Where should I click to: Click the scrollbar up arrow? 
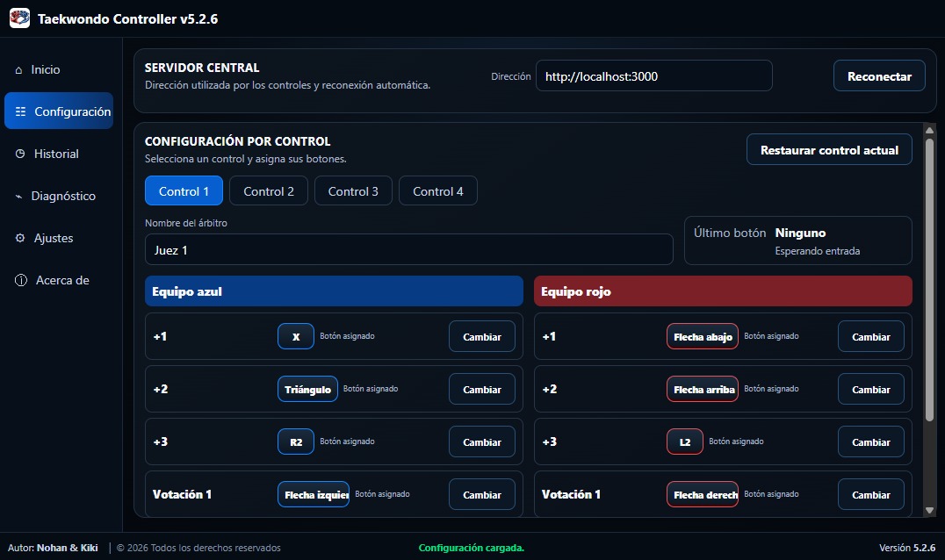(929, 130)
